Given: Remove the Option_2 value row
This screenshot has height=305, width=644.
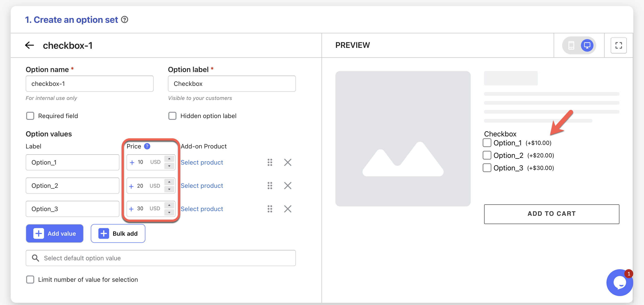Looking at the screenshot, I should (288, 186).
